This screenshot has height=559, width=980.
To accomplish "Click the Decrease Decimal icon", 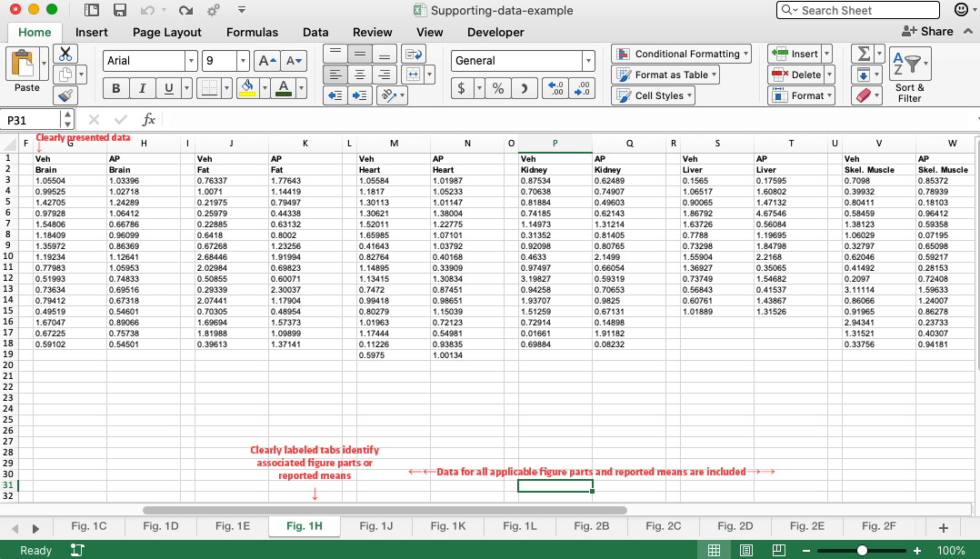I will (x=582, y=88).
